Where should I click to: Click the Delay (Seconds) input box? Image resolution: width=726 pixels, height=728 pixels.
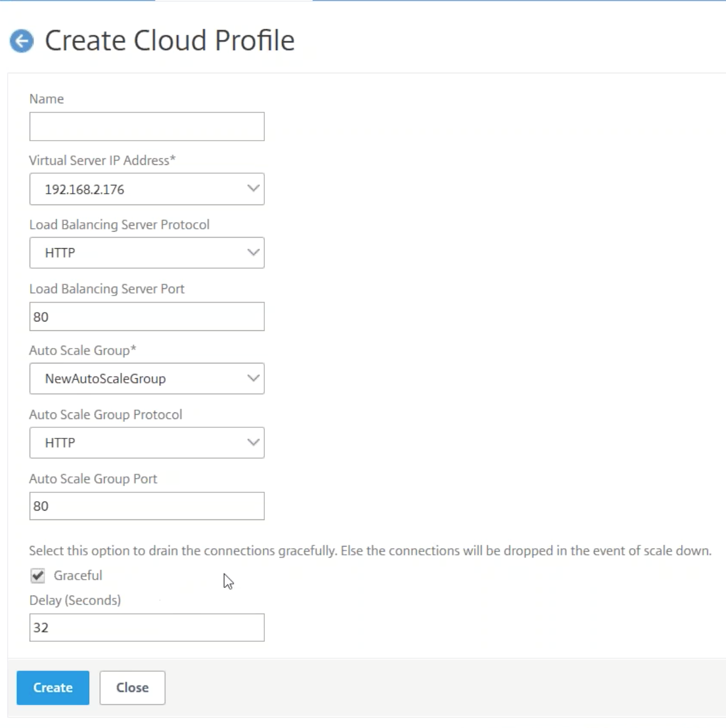coord(147,628)
